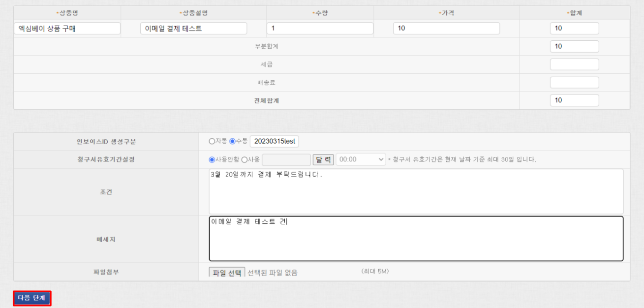
Task: Click the 상품설명 column header
Action: 194,13
